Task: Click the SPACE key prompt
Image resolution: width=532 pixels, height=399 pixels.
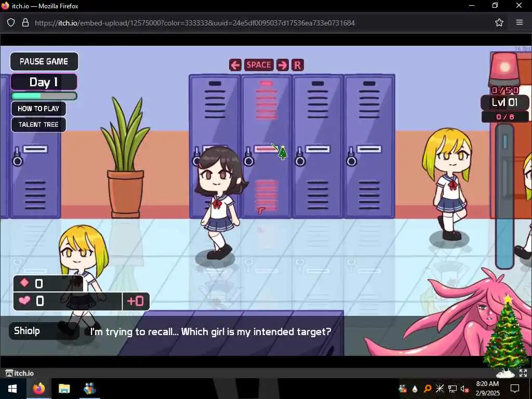Action: [x=259, y=65]
